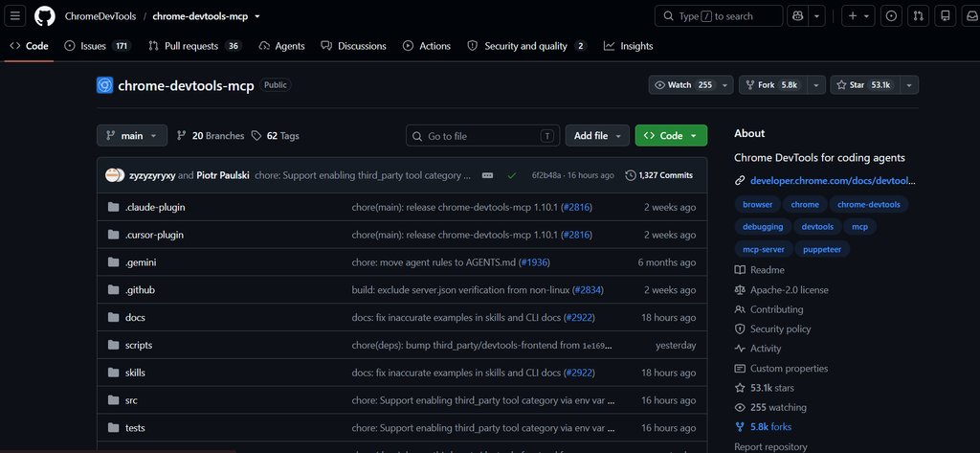Expand the green Code dropdown button

pyautogui.click(x=671, y=136)
